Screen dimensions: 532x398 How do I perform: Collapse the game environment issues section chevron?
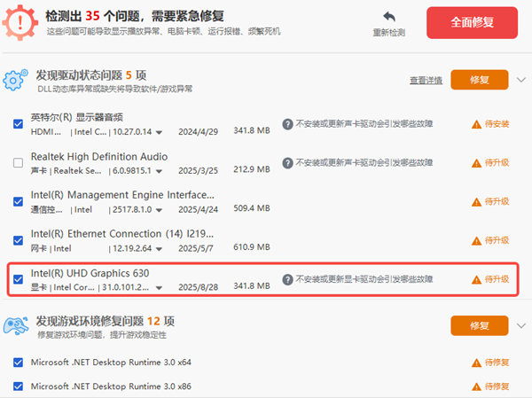pyautogui.click(x=520, y=325)
